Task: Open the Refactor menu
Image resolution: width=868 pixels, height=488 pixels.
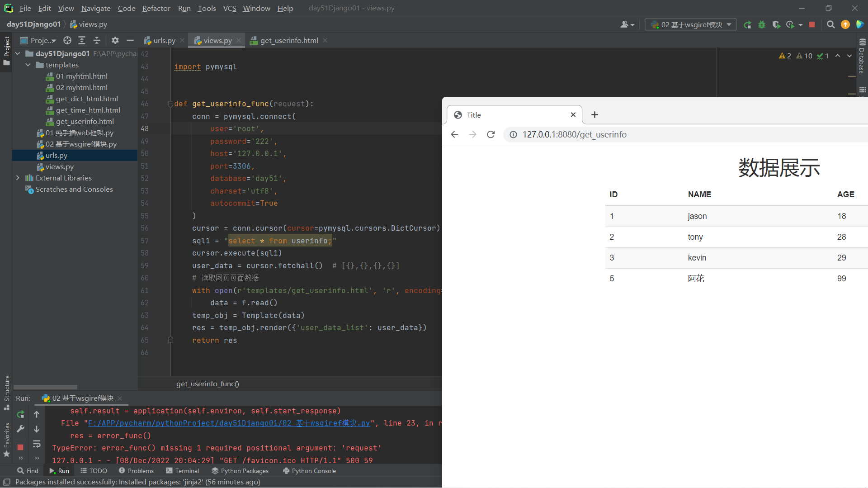Action: (x=156, y=8)
